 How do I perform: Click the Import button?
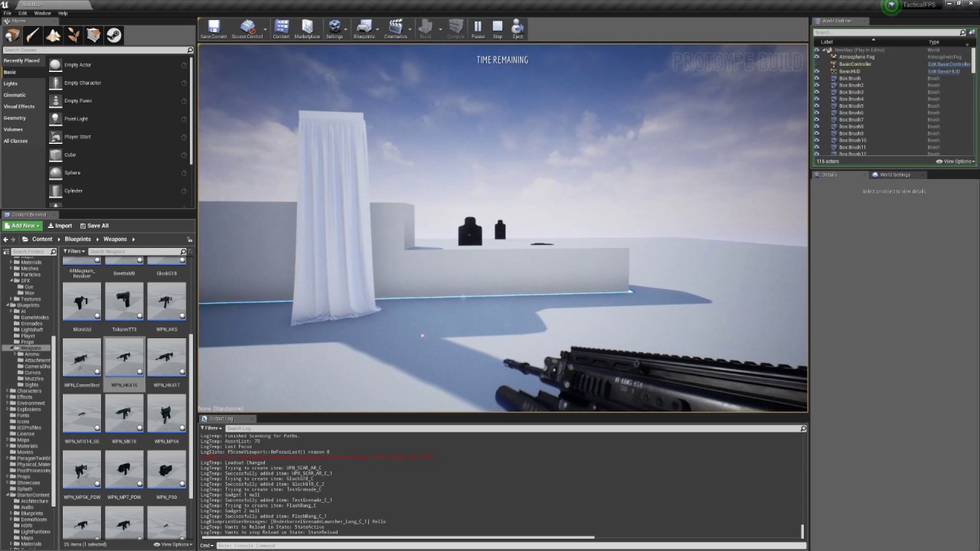60,226
